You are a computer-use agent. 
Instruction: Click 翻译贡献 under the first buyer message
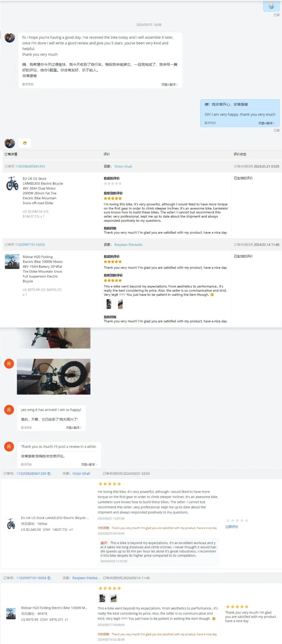pos(28,84)
